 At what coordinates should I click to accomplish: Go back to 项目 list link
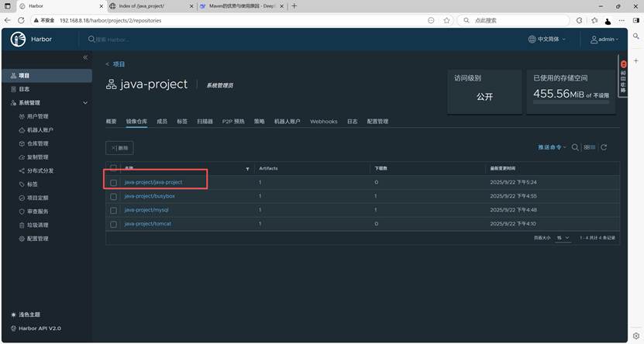119,64
